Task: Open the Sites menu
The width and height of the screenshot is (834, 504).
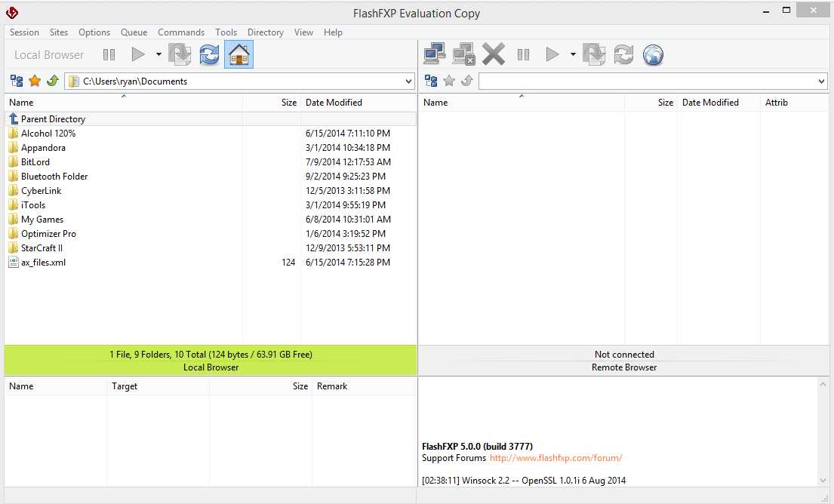Action: [x=59, y=32]
